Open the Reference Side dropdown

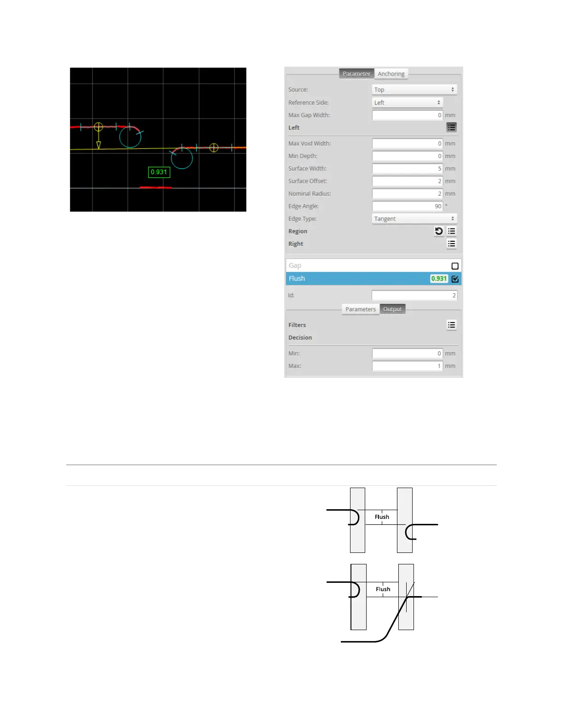(x=408, y=102)
